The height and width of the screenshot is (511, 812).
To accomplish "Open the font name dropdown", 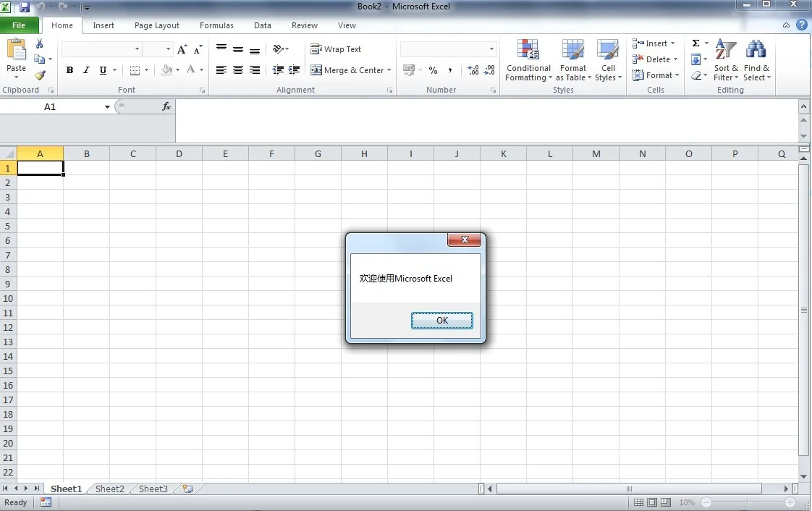I will (138, 49).
